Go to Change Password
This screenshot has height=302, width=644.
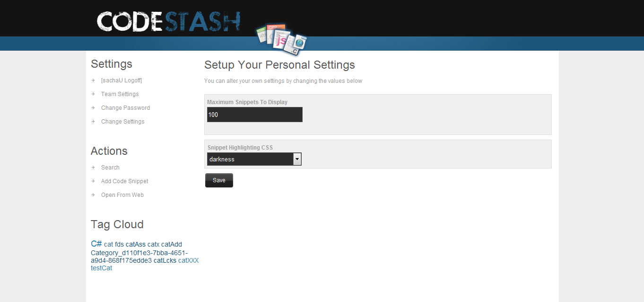(125, 108)
